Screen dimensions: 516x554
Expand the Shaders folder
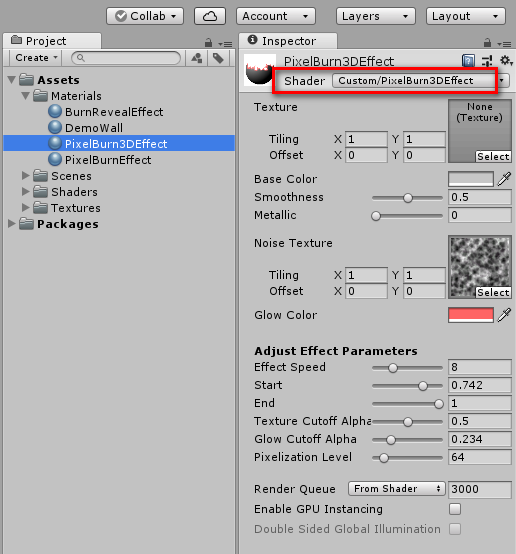(x=25, y=191)
